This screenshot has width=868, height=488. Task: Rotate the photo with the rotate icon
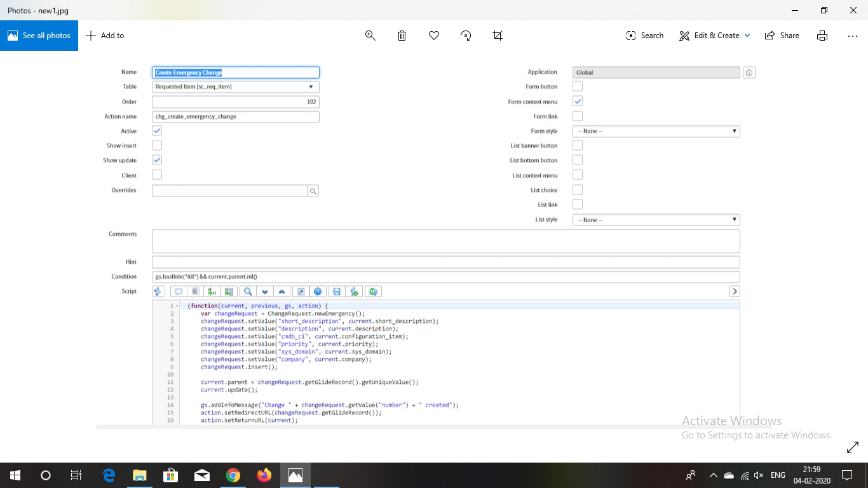point(466,36)
